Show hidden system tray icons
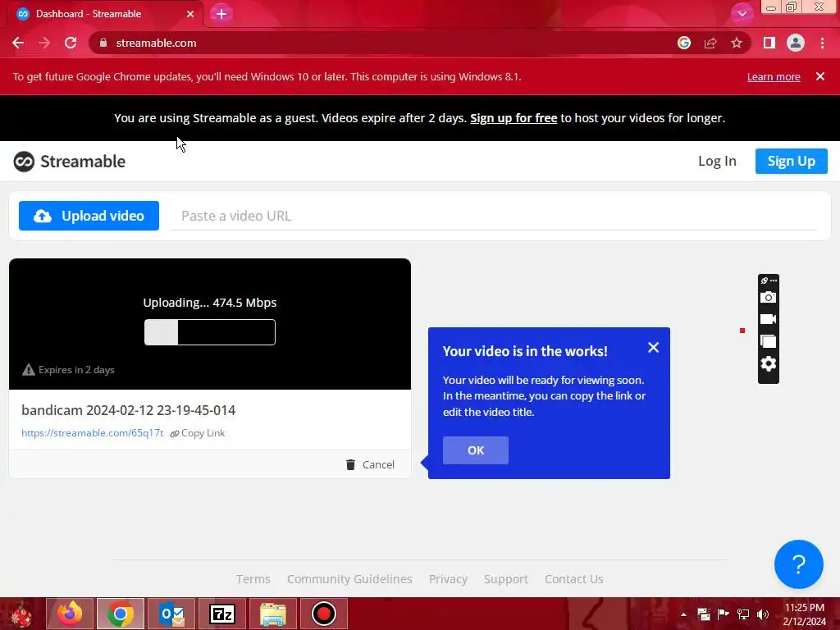This screenshot has height=630, width=840. click(683, 614)
